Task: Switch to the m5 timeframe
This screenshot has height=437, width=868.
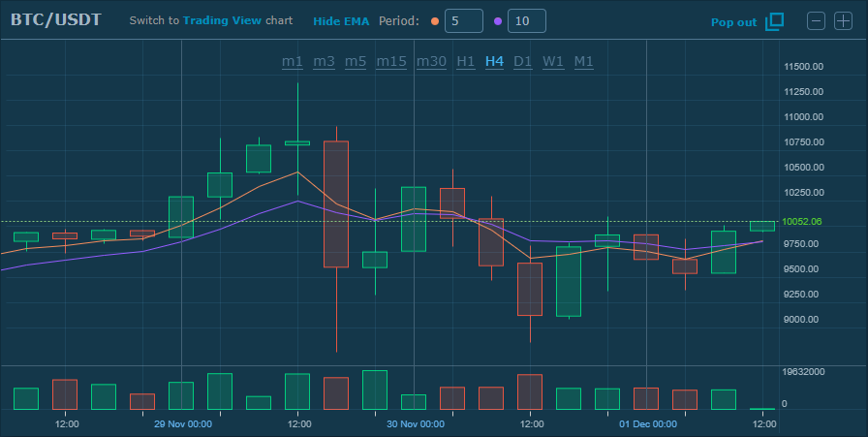Action: pos(356,61)
